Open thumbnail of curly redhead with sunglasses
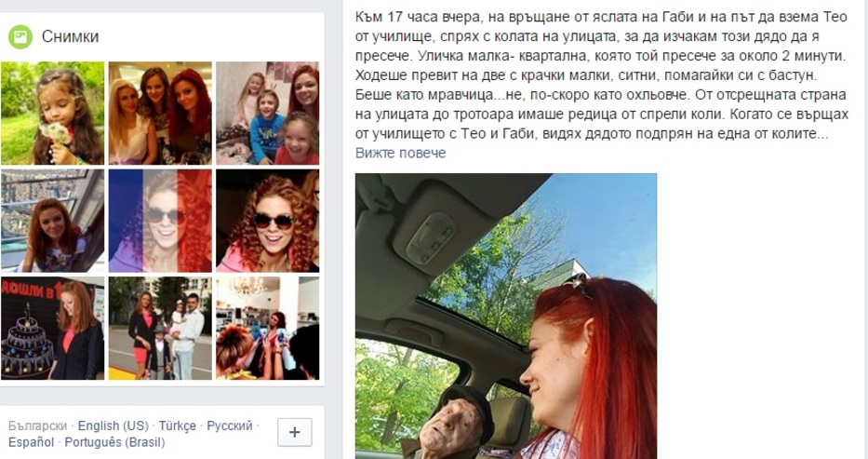This screenshot has height=459, width=868. pyautogui.click(x=267, y=221)
